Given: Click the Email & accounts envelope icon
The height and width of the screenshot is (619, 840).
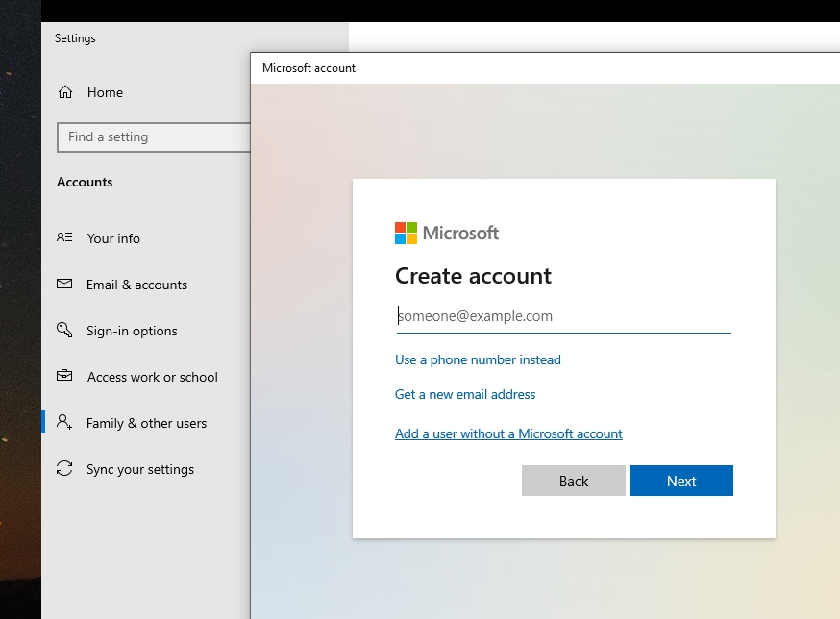Looking at the screenshot, I should 64,284.
